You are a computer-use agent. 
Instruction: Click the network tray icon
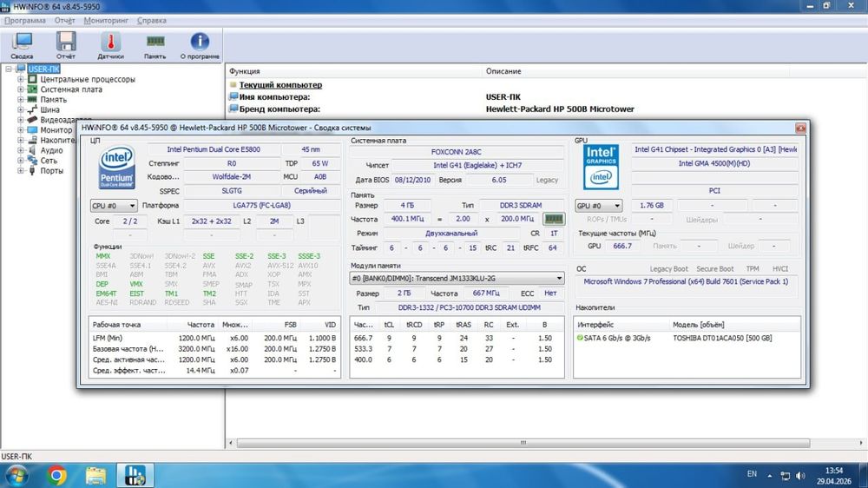point(785,476)
